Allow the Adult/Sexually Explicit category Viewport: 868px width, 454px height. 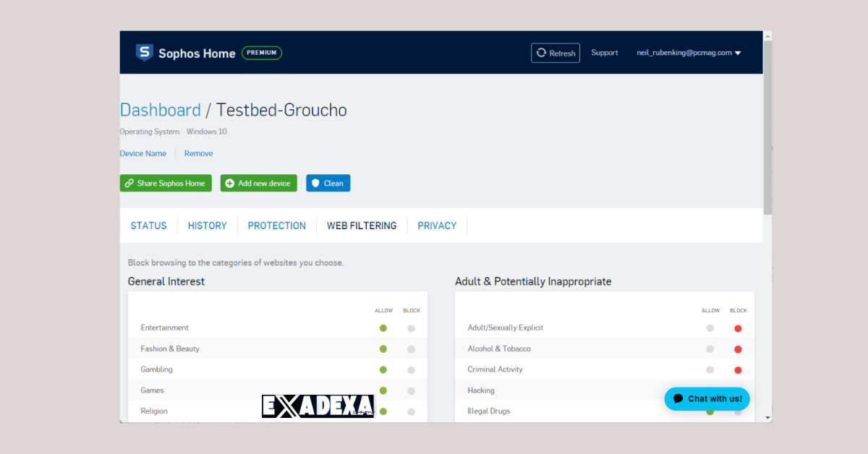[x=710, y=328]
